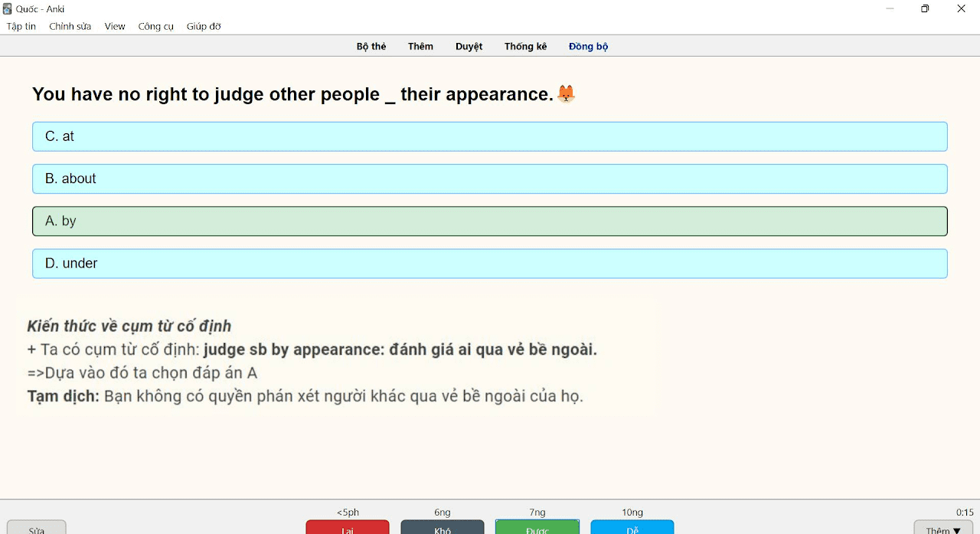Open the Chỉnh sửa menu
The image size is (980, 534).
coord(70,26)
